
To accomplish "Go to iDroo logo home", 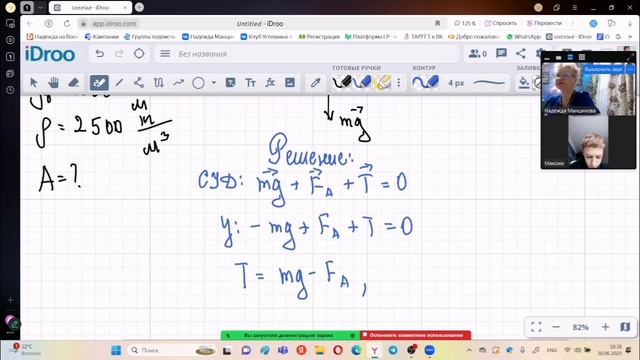I will point(50,54).
